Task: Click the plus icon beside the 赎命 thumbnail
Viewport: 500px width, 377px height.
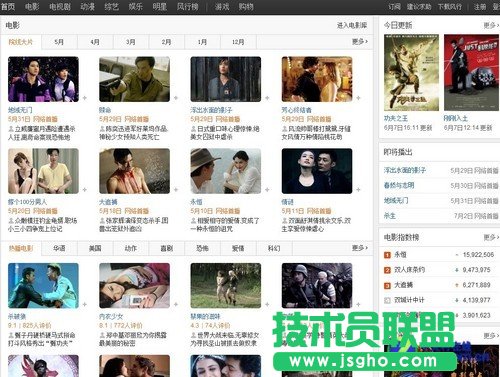Action: pos(176,98)
